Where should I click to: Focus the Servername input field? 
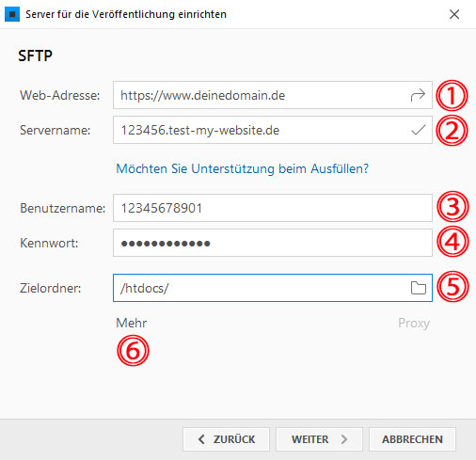point(273,130)
